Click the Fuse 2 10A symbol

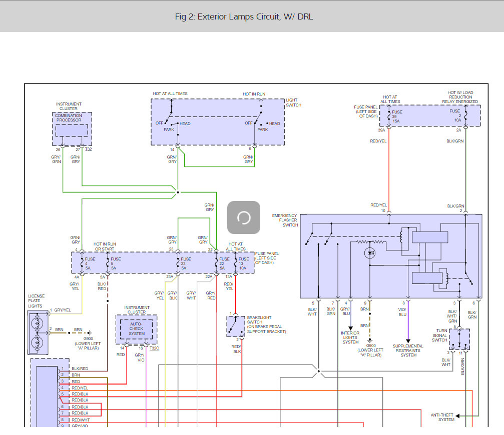point(466,116)
